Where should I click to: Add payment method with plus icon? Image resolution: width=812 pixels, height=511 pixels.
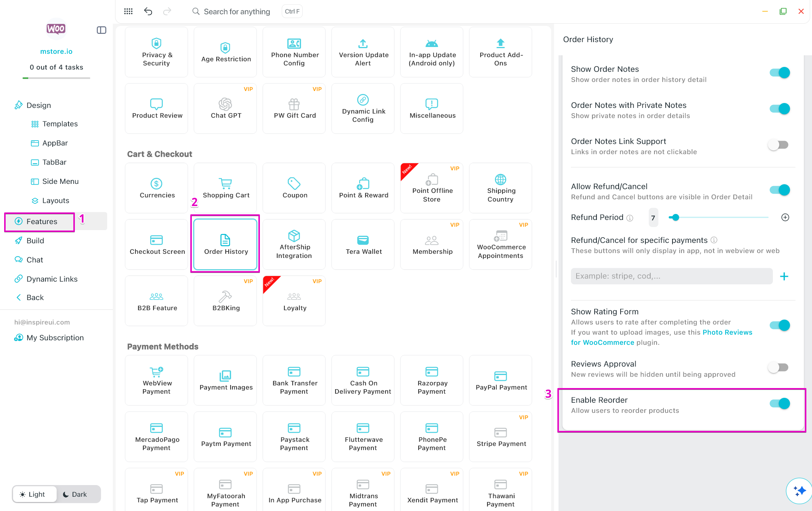point(784,276)
